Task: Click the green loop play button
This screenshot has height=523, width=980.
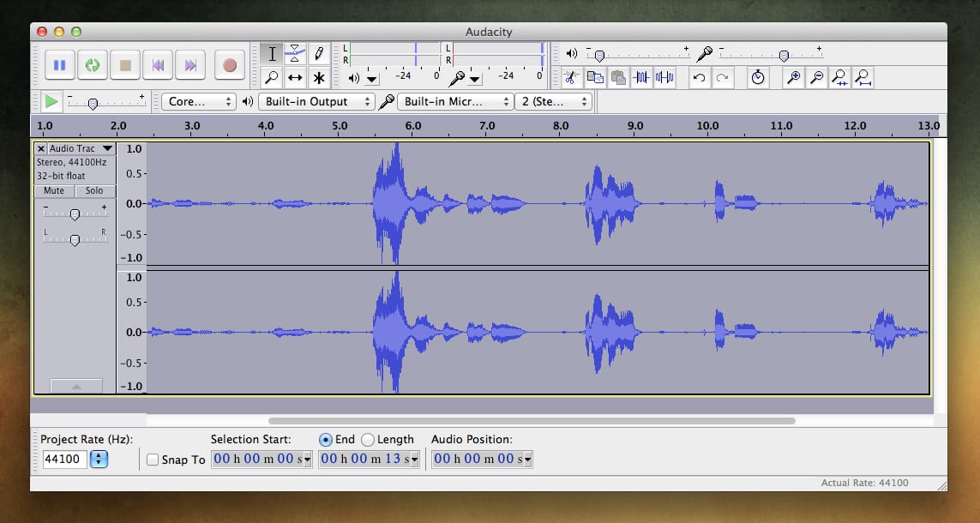Action: coord(93,65)
